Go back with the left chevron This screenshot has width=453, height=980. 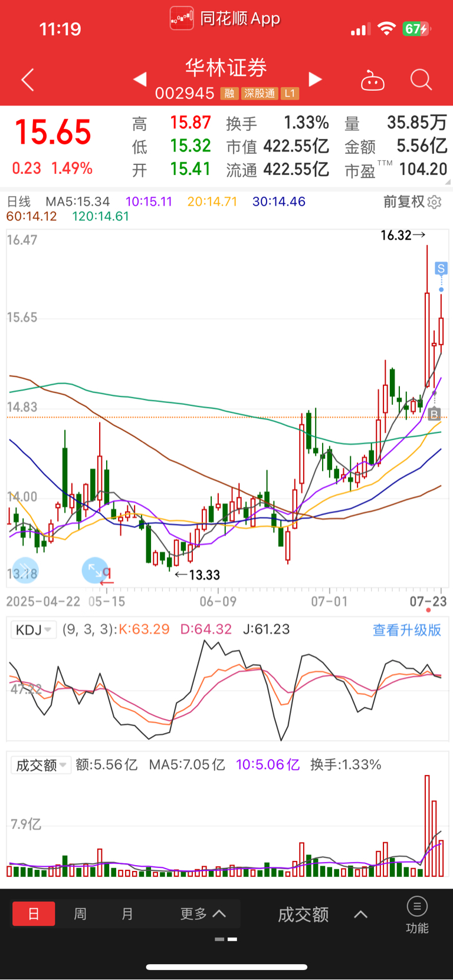coord(28,80)
